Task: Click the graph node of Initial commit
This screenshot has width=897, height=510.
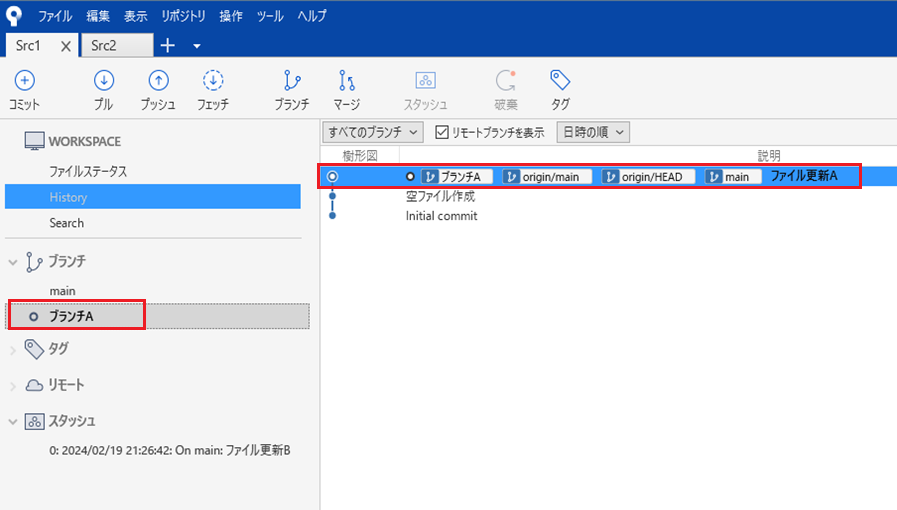Action: (x=332, y=216)
